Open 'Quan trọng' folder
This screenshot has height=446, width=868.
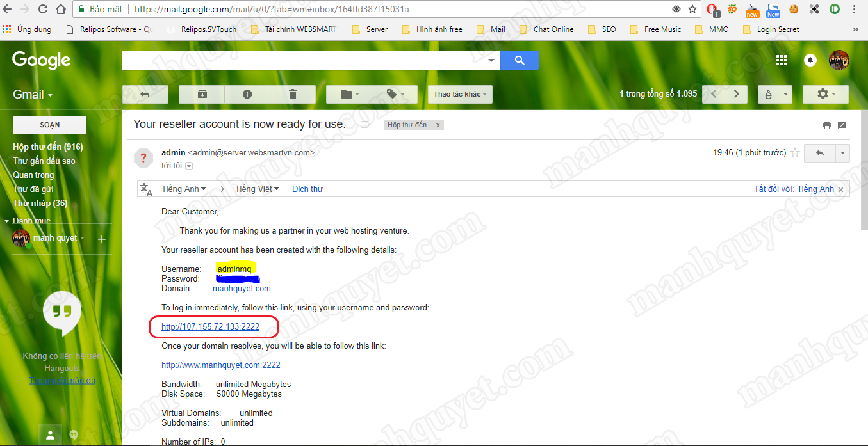pos(33,175)
